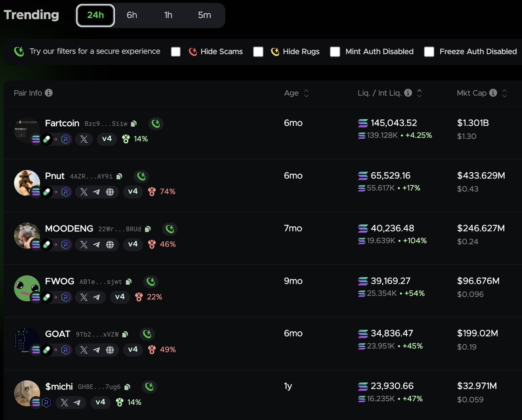This screenshot has width=522, height=420.
Task: Click the green boost lightning icon on FWOG
Action: [151, 282]
